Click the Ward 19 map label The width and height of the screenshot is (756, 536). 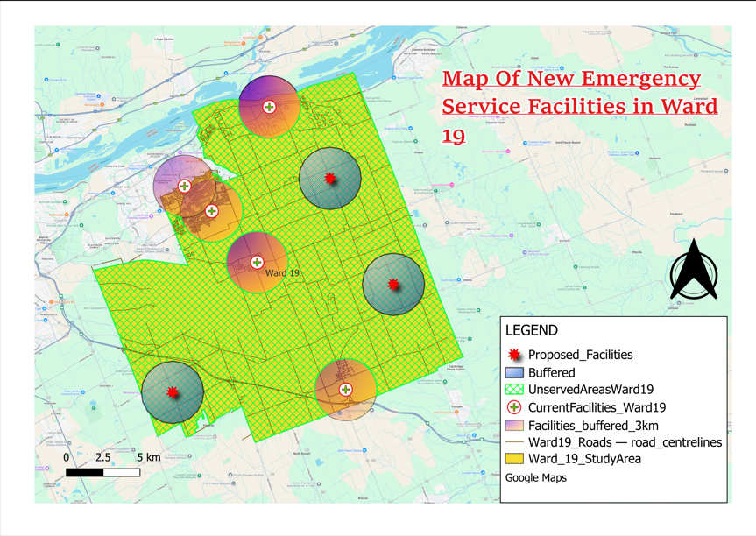[x=282, y=273]
